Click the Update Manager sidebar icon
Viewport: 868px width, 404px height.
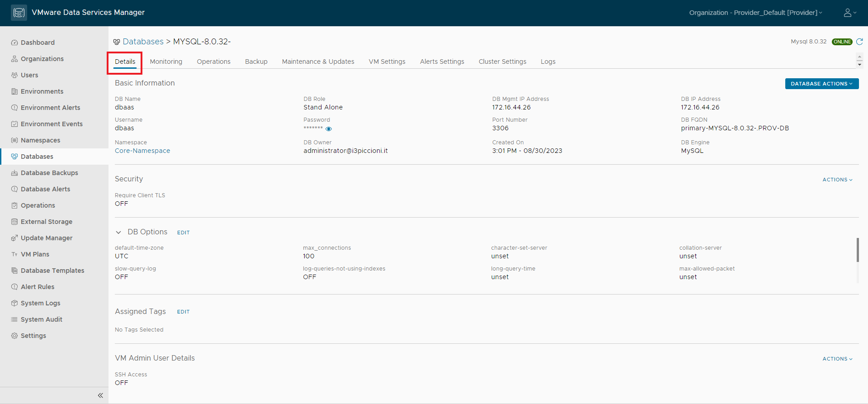14,238
